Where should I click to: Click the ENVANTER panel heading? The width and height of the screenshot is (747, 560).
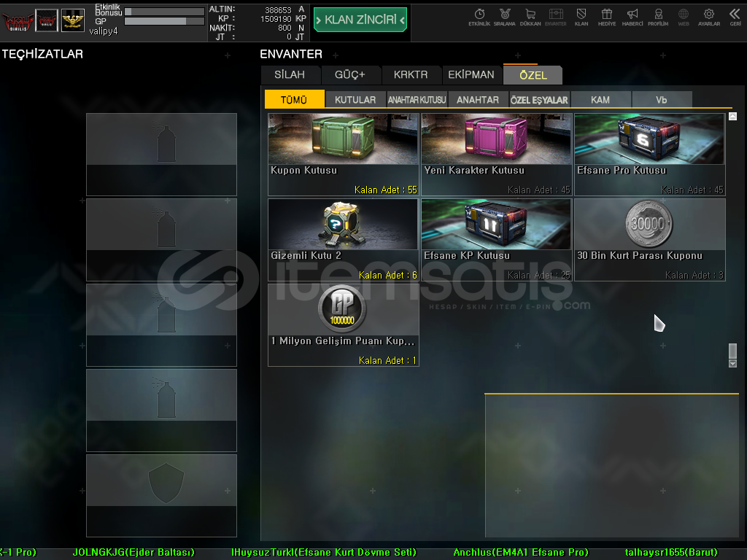pyautogui.click(x=291, y=54)
